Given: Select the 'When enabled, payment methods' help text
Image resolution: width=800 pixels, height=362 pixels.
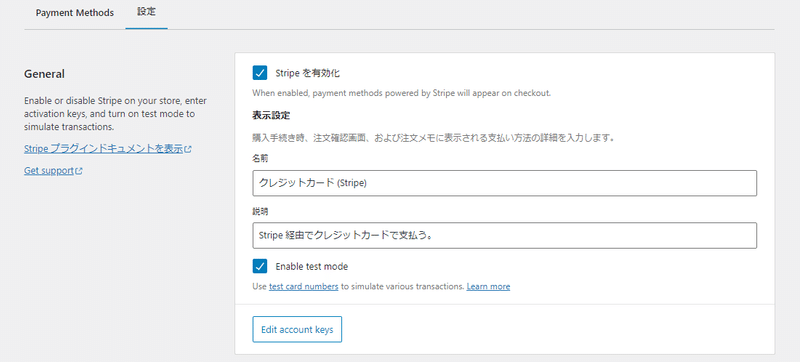Looking at the screenshot, I should pos(402,93).
